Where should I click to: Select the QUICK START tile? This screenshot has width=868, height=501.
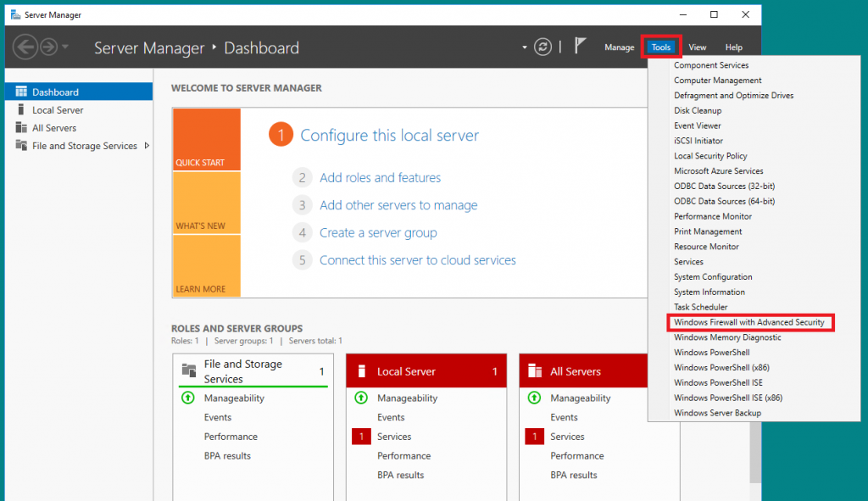[x=207, y=139]
